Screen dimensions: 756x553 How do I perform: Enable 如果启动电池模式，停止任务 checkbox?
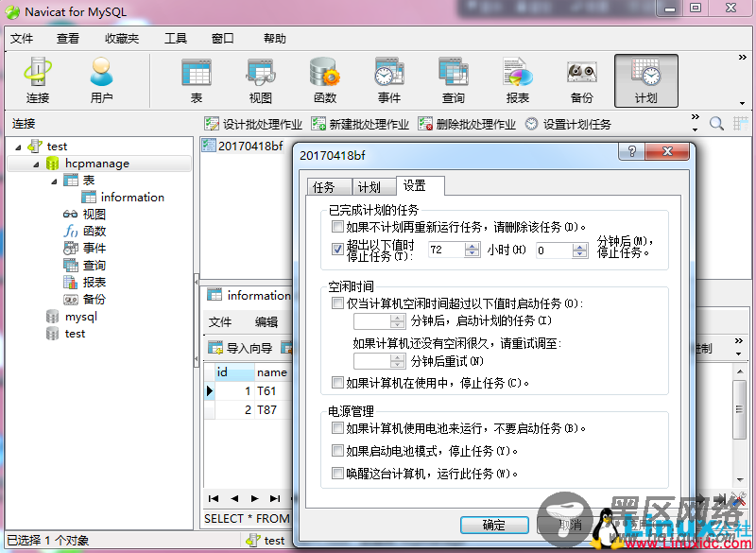tap(337, 451)
